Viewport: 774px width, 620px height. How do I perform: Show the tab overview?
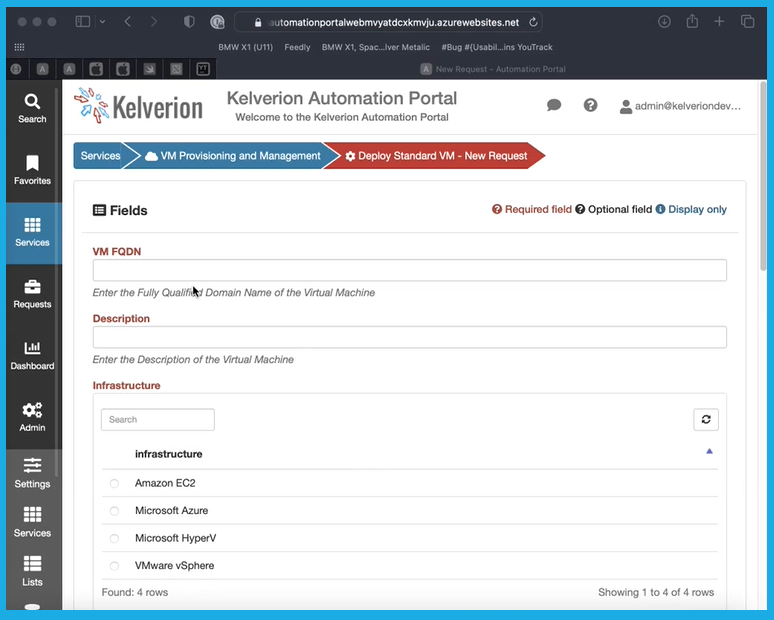[747, 21]
